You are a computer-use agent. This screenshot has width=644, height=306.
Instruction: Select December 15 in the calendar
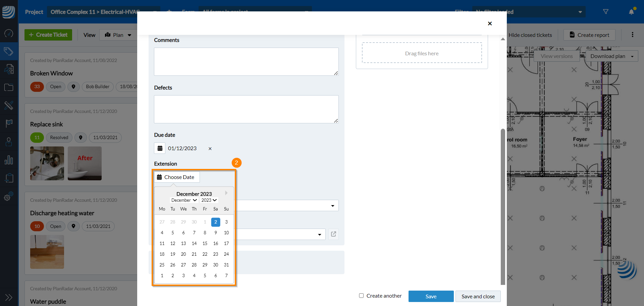point(205,243)
